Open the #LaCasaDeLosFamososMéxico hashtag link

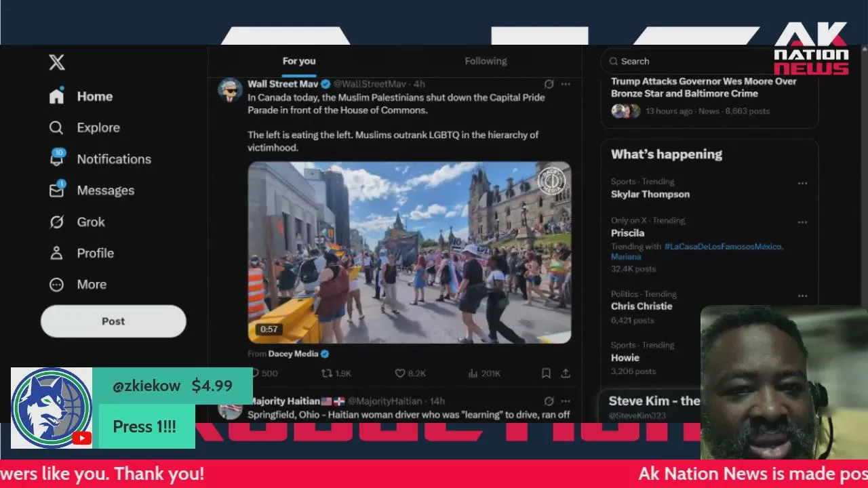click(x=723, y=247)
